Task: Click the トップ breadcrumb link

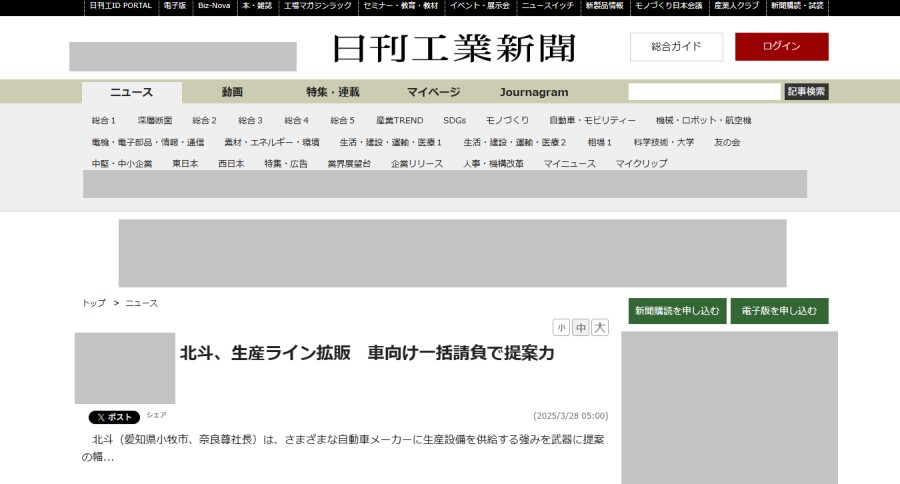Action: click(94, 303)
